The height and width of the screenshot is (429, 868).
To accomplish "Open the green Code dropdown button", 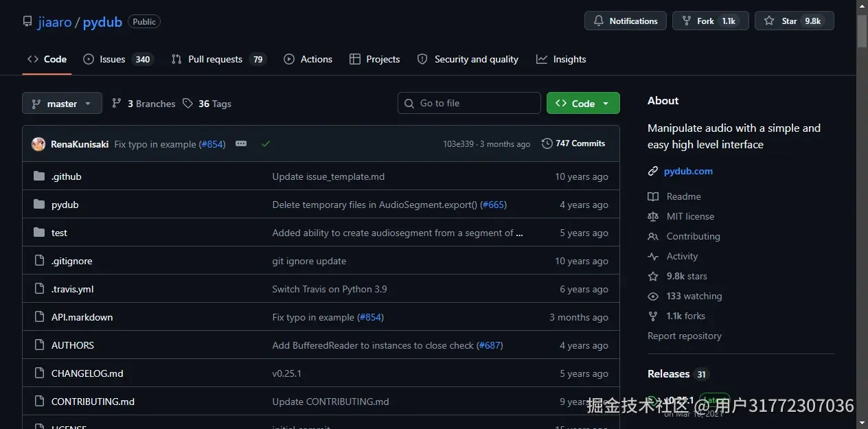I will tap(583, 103).
